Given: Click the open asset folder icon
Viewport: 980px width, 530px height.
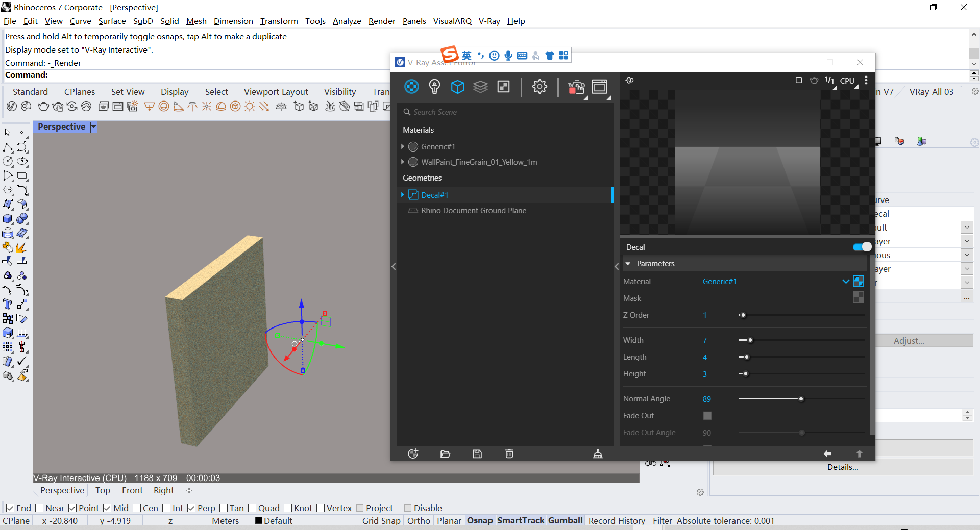Looking at the screenshot, I should (445, 453).
